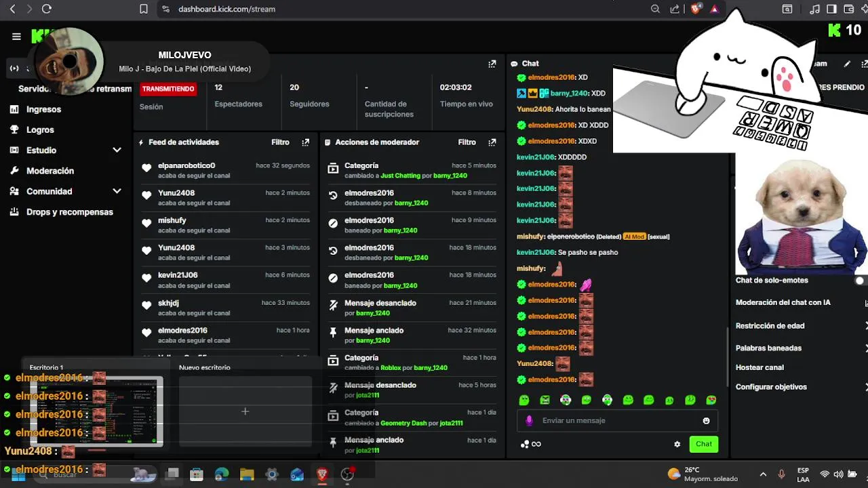The width and height of the screenshot is (868, 488).
Task: Click Just Chatting category link
Action: click(401, 176)
